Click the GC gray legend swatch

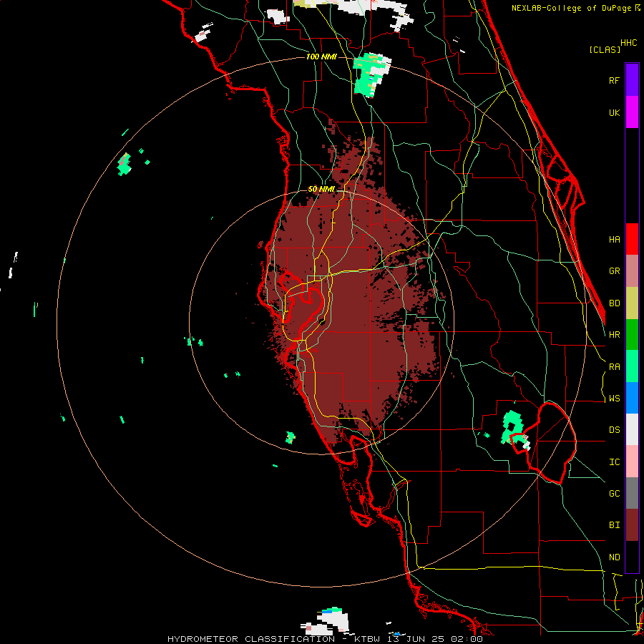(632, 493)
